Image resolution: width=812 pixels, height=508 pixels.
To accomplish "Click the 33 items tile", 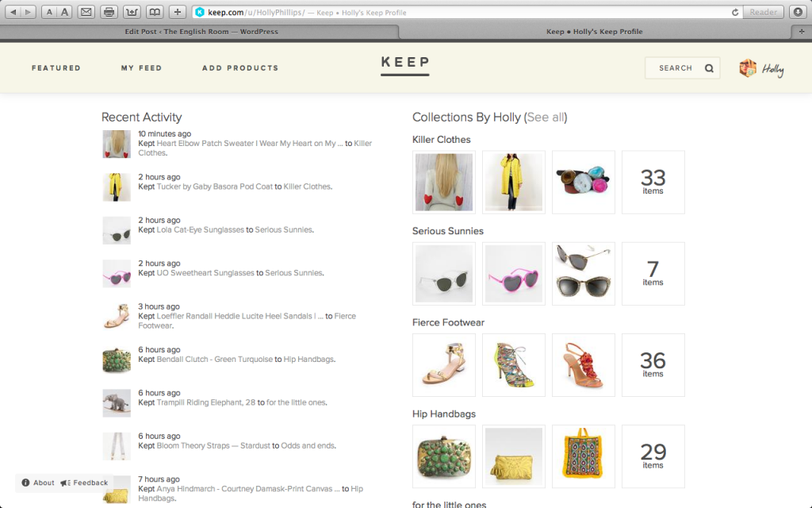I will coord(653,182).
